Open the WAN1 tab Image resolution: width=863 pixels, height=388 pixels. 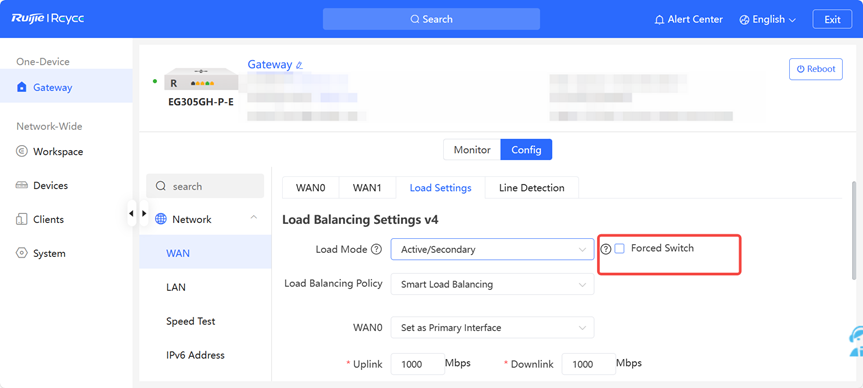click(367, 188)
